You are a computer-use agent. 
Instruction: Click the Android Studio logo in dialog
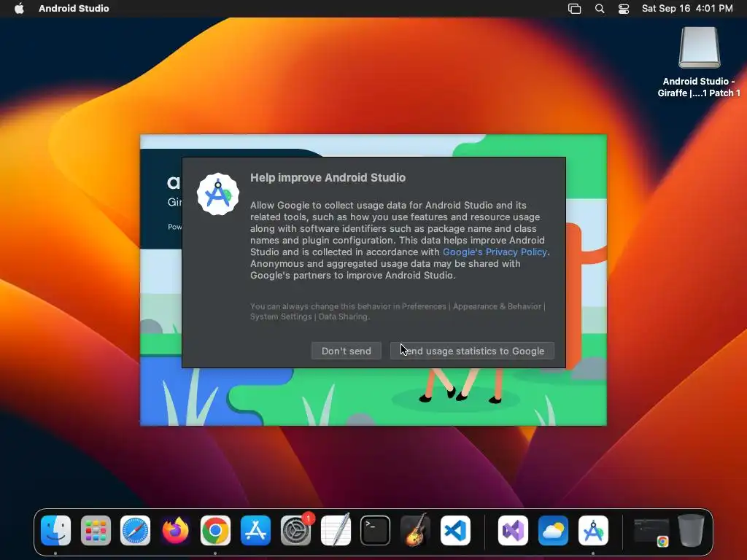pos(218,194)
